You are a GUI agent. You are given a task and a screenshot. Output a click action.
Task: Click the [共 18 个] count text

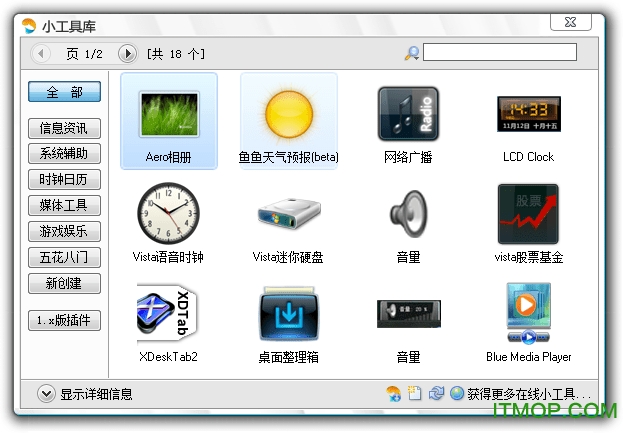(x=176, y=54)
